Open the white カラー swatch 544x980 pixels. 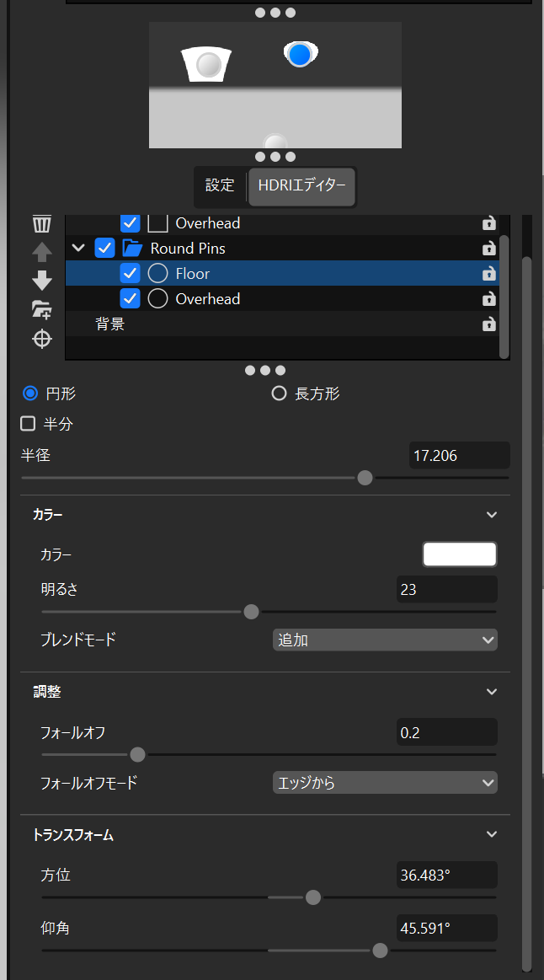click(x=460, y=554)
